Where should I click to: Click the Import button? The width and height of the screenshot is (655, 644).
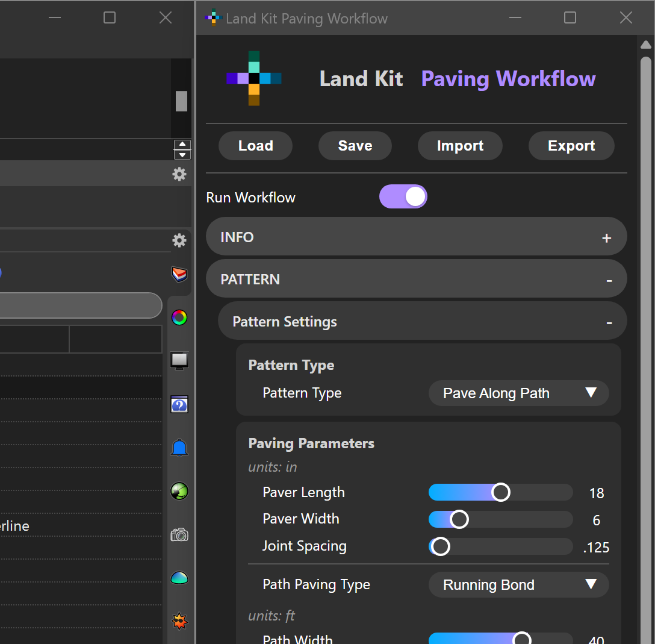(460, 146)
